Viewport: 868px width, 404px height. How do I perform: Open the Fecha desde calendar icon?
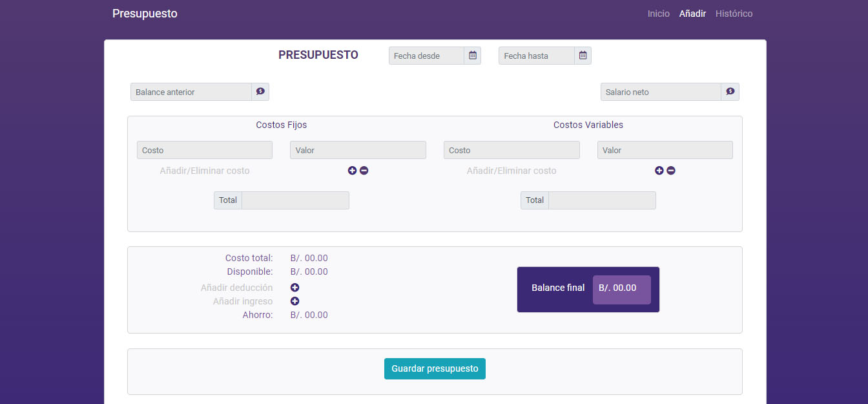[473, 56]
